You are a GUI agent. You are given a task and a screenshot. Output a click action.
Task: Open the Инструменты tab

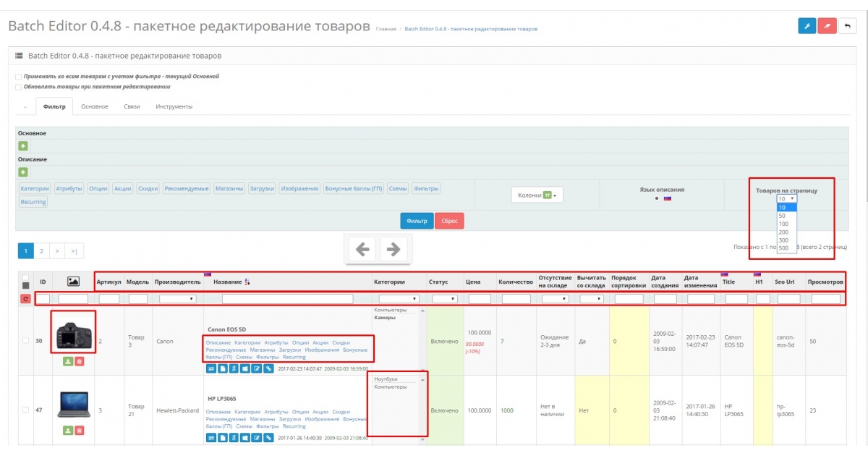173,106
